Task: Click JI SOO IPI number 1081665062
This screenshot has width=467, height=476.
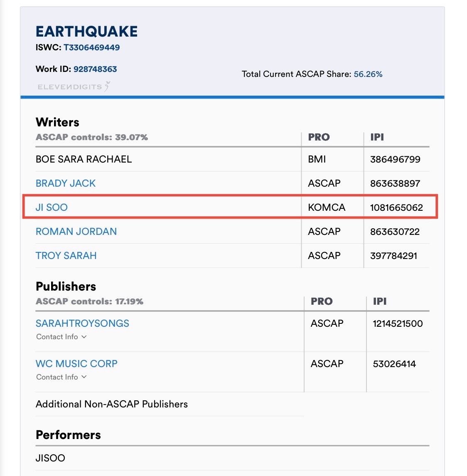Action: (x=396, y=207)
